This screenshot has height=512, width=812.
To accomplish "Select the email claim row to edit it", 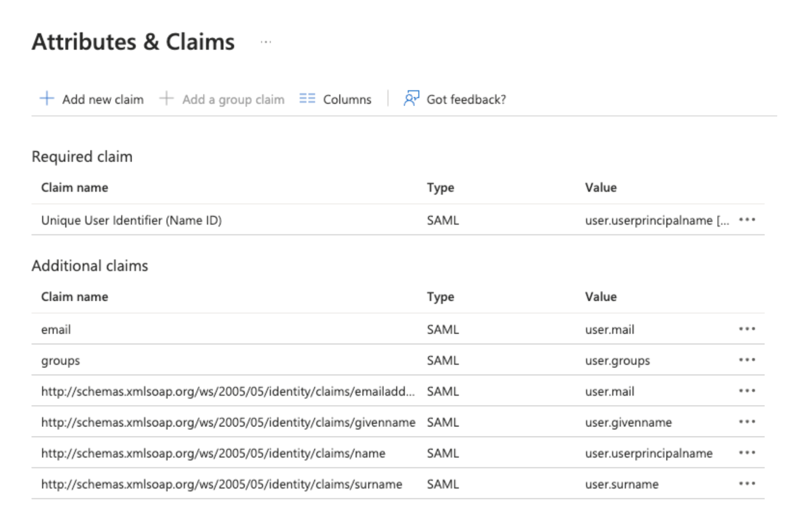I will pyautogui.click(x=56, y=330).
